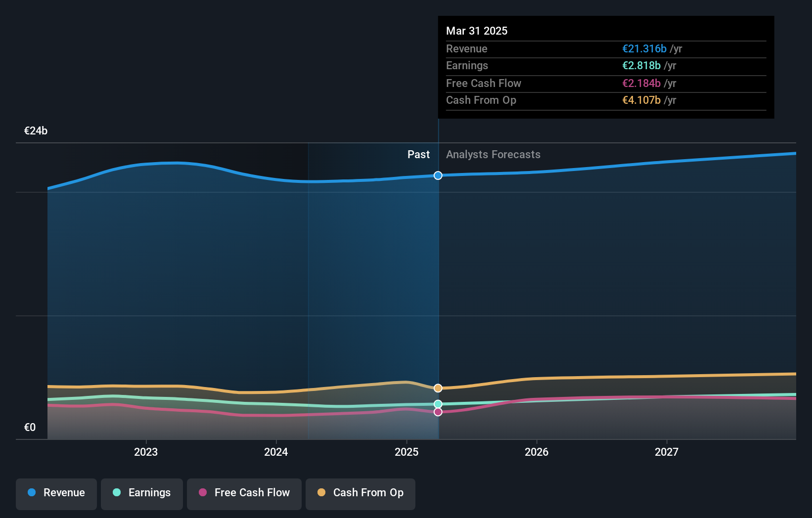Click the 2025 label on the x-axis
This screenshot has width=812, height=518.
tap(406, 452)
